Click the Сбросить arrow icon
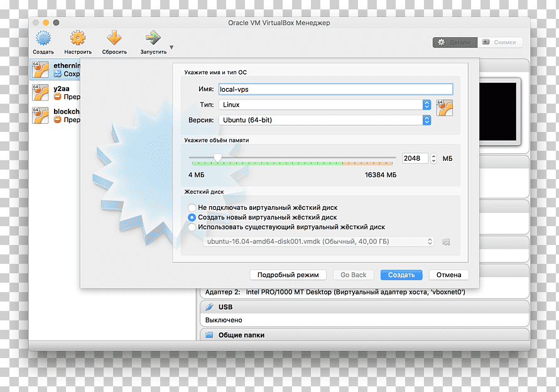The height and width of the screenshot is (392, 559). [x=114, y=38]
